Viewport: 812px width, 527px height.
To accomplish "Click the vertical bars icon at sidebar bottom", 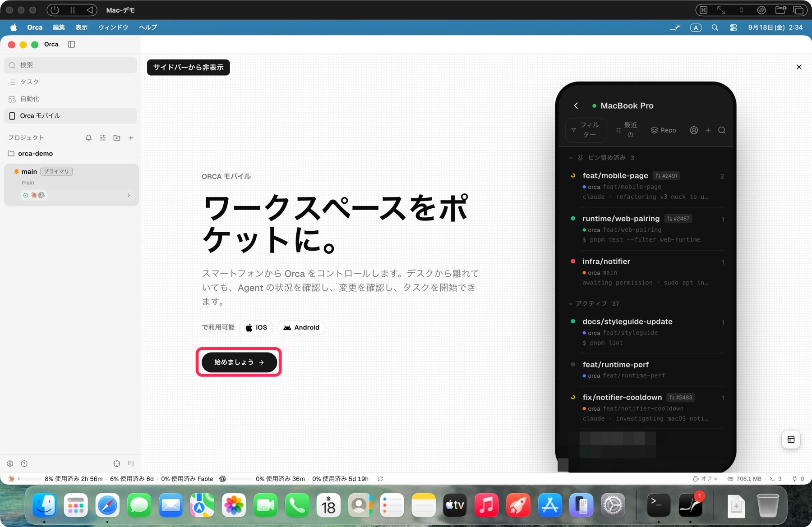I will (131, 463).
